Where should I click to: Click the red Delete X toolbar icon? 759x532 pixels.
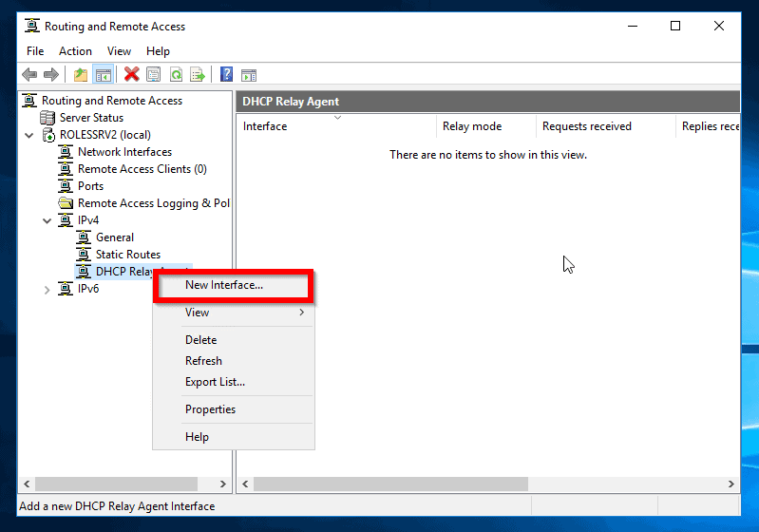(x=131, y=74)
